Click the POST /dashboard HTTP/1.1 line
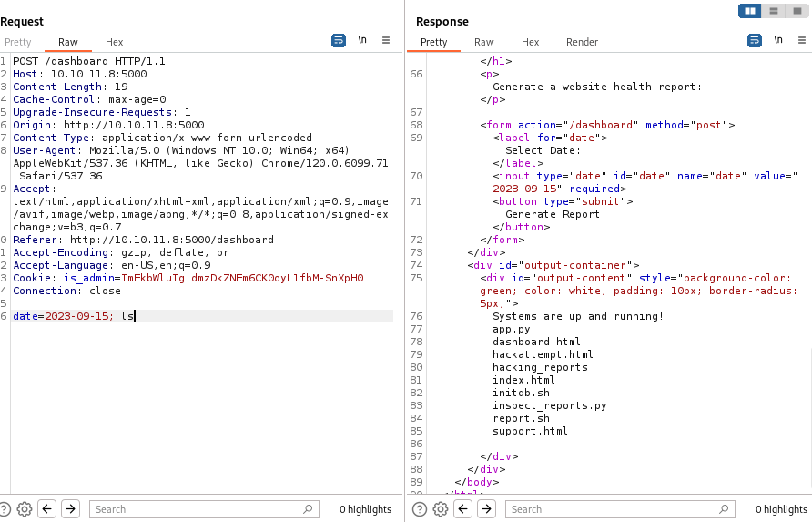This screenshot has height=522, width=812. tap(89, 61)
